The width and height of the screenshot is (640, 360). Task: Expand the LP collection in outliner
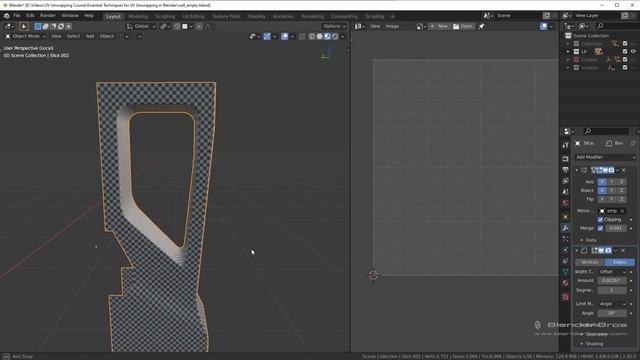(568, 51)
